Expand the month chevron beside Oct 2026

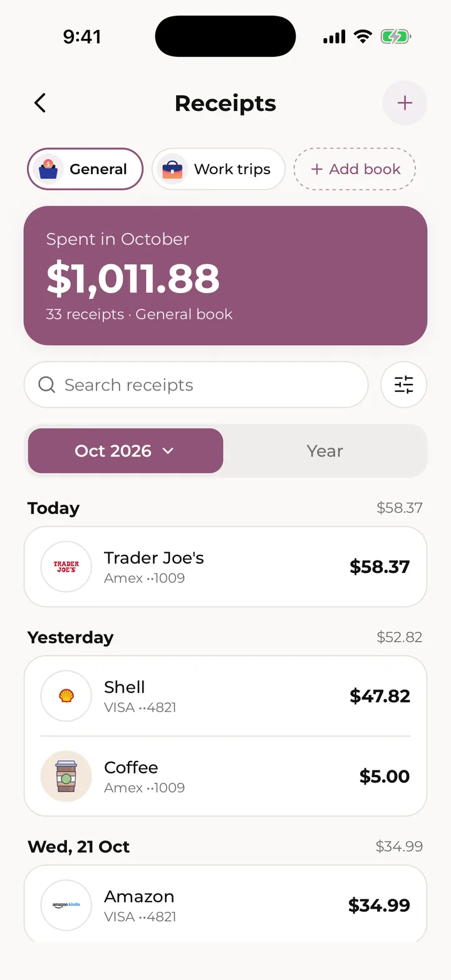(168, 451)
